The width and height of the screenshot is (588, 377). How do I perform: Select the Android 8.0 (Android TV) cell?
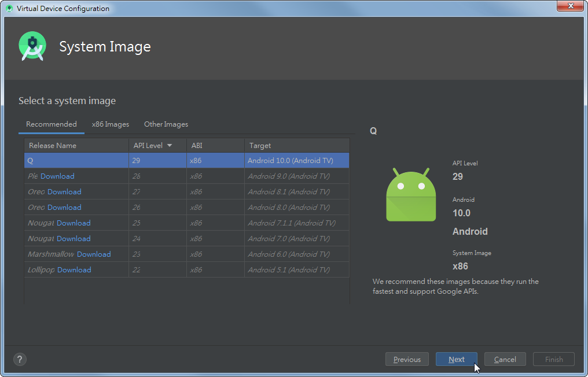tap(297, 208)
